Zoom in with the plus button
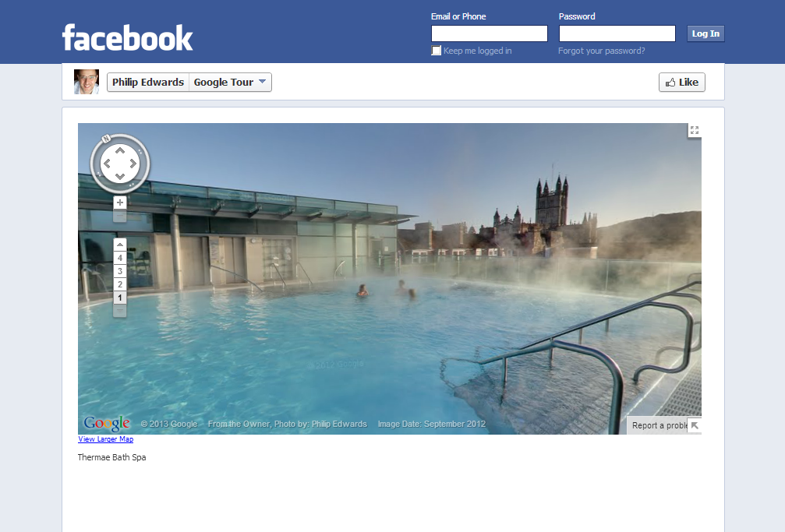Image resolution: width=785 pixels, height=532 pixels. [x=119, y=203]
